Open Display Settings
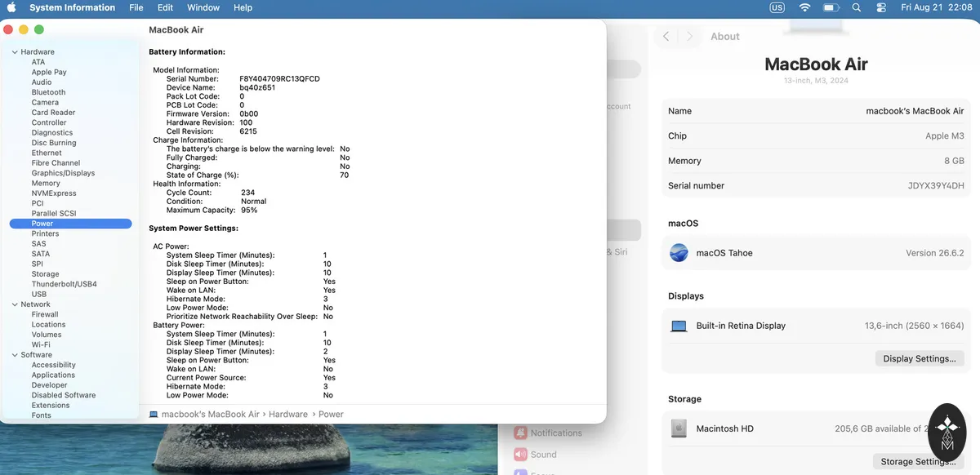Image resolution: width=980 pixels, height=475 pixels. (x=919, y=358)
